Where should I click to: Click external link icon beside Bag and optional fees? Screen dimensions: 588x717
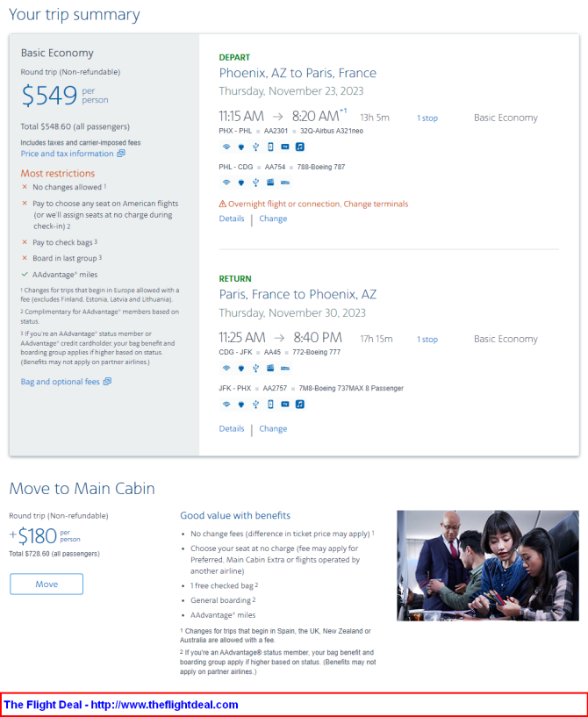click(107, 382)
